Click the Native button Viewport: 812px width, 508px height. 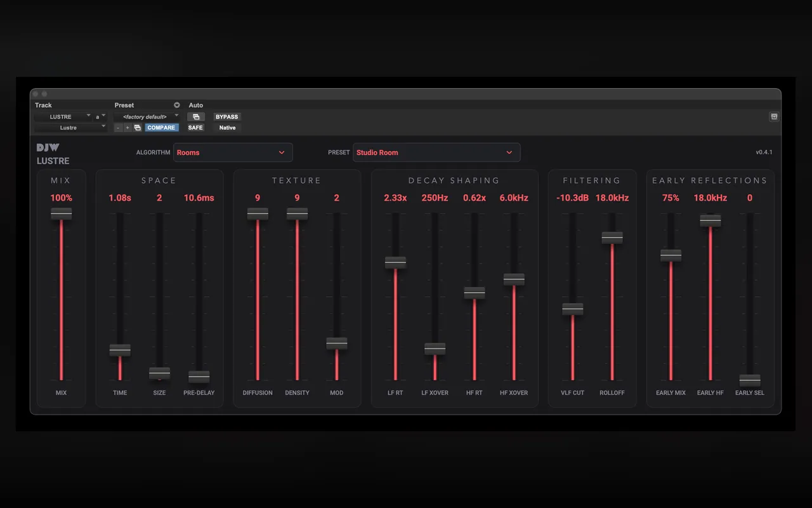(x=227, y=128)
